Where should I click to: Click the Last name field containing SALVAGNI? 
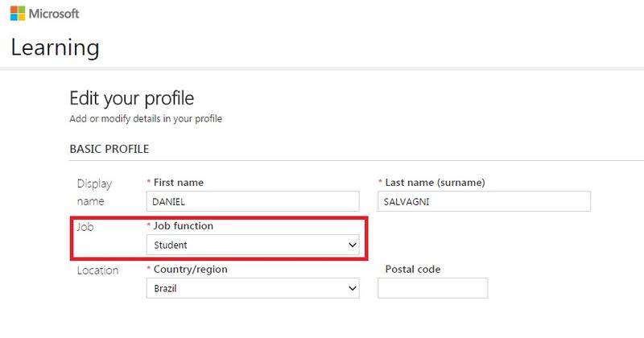click(x=484, y=201)
